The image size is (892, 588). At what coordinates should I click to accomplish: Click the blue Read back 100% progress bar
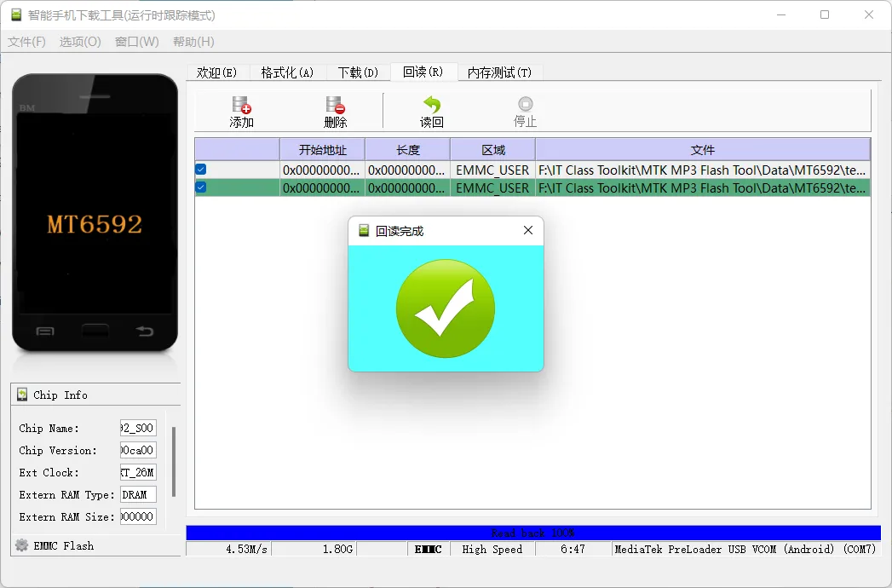point(532,533)
